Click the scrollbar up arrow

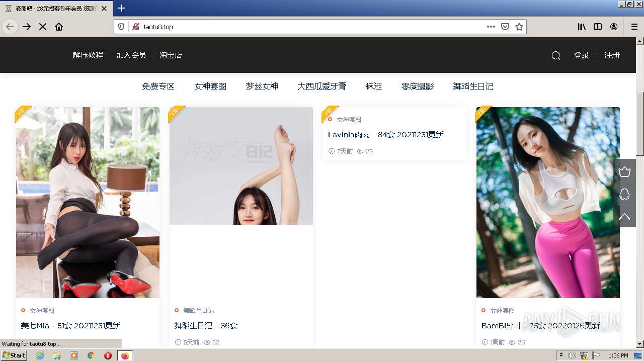640,41
